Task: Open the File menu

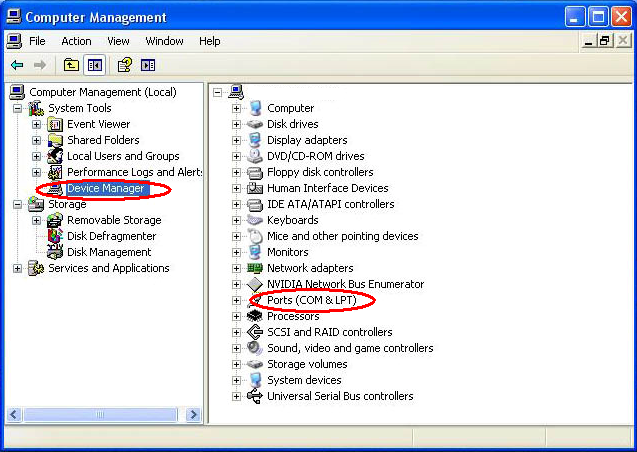Action: coord(37,41)
